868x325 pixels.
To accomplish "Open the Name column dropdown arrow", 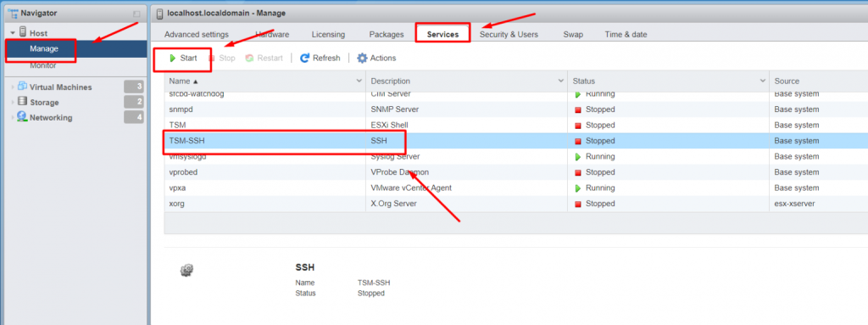I will pyautogui.click(x=359, y=81).
